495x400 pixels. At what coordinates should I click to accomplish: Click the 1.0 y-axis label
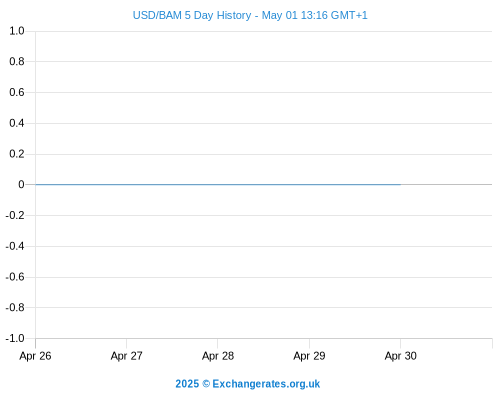point(17,31)
